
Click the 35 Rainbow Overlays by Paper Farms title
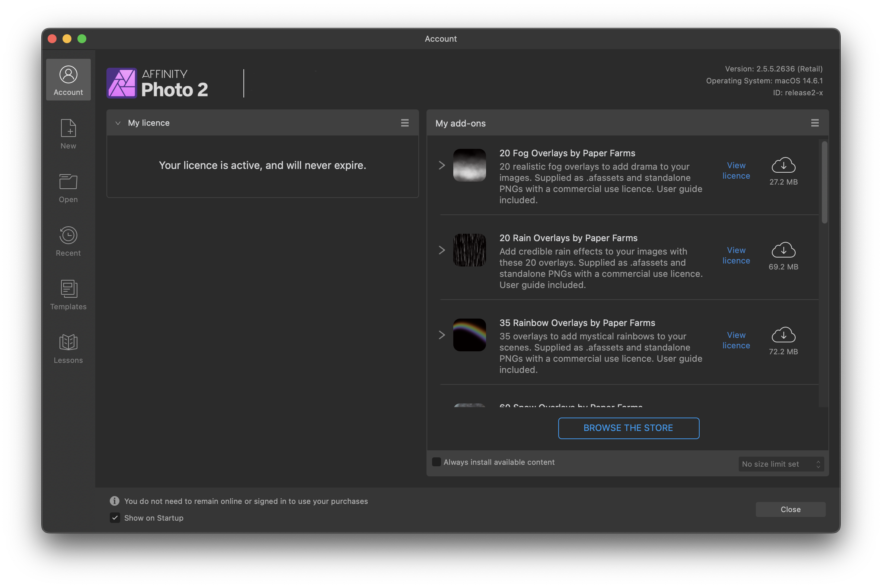coord(577,323)
